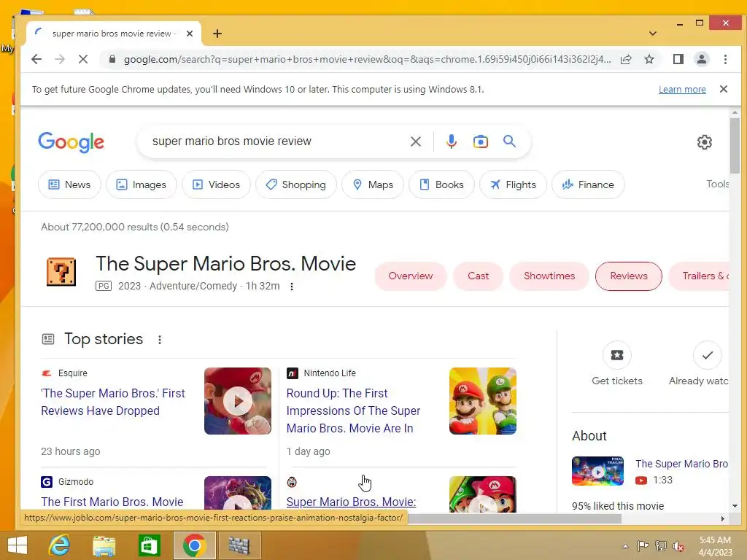Play The Super Mario Bros trailer thumbnail
The height and width of the screenshot is (560, 747).
597,471
